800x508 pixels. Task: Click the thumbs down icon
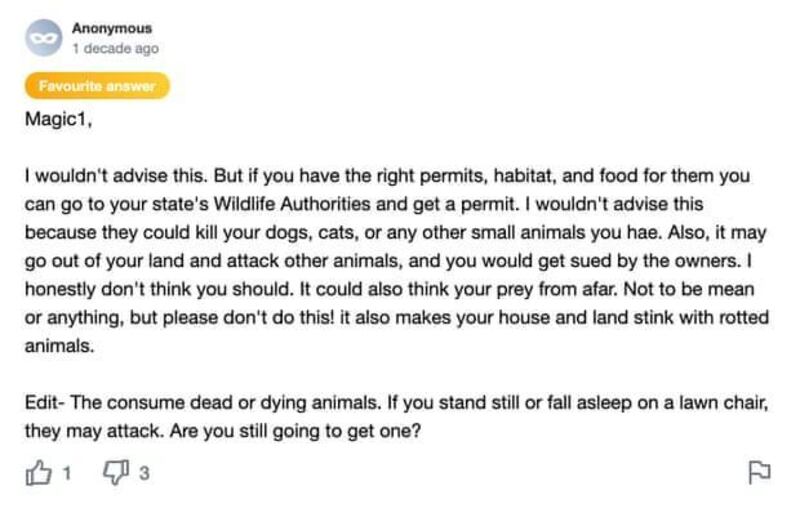click(117, 472)
